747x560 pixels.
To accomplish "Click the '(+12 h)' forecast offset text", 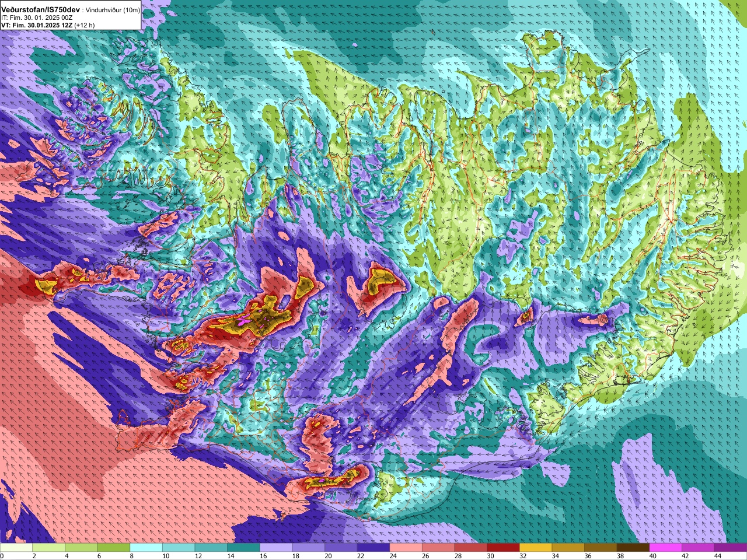I will [x=85, y=25].
